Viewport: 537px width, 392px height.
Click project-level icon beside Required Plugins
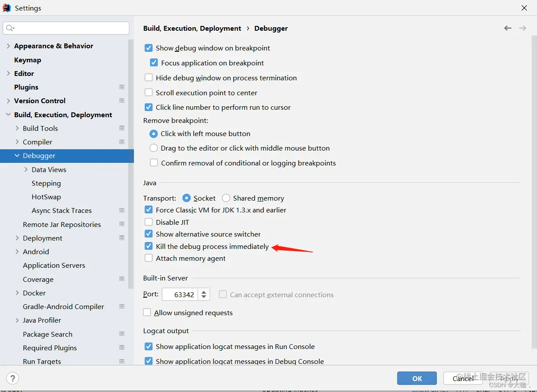click(x=122, y=348)
